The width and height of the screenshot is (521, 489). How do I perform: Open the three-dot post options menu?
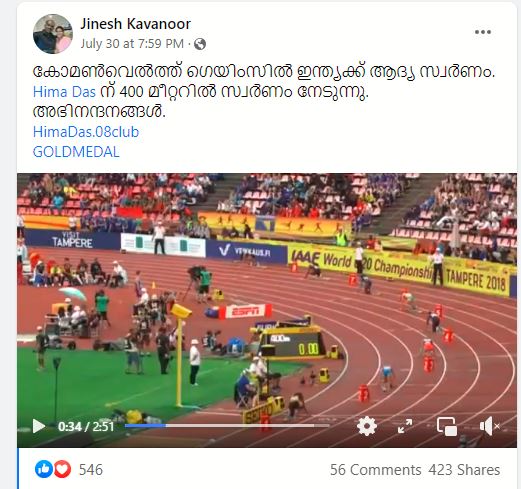pyautogui.click(x=483, y=32)
